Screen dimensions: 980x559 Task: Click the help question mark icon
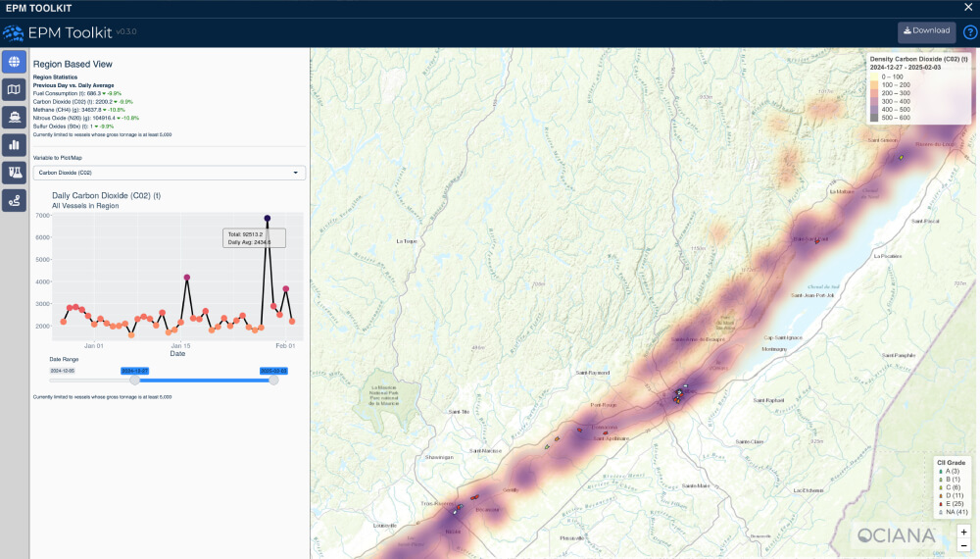tap(969, 31)
